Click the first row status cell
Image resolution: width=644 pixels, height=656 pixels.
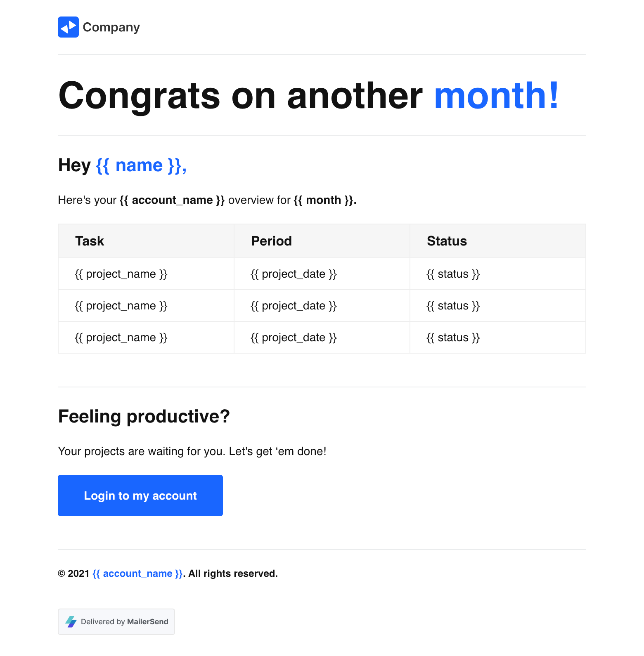click(x=453, y=274)
